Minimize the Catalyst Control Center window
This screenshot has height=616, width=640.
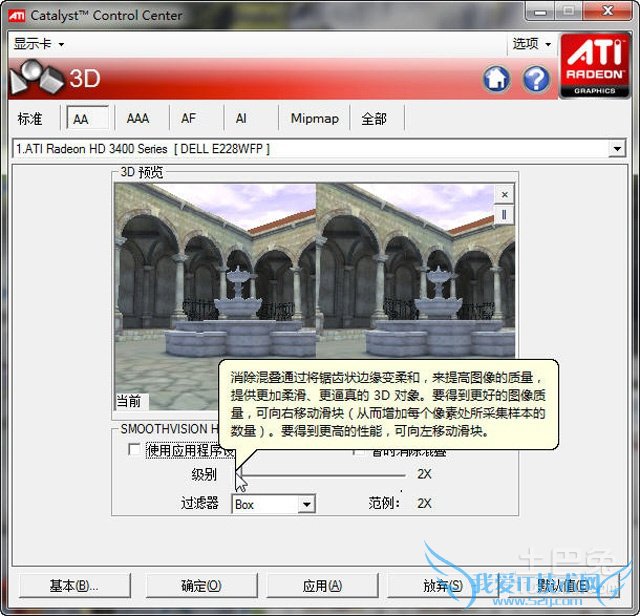pyautogui.click(x=540, y=11)
